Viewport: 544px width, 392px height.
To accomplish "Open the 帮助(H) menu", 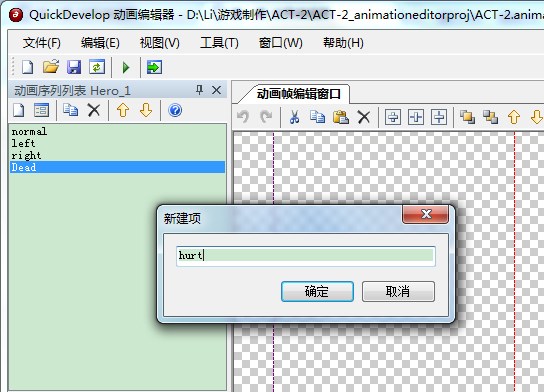I will 343,43.
